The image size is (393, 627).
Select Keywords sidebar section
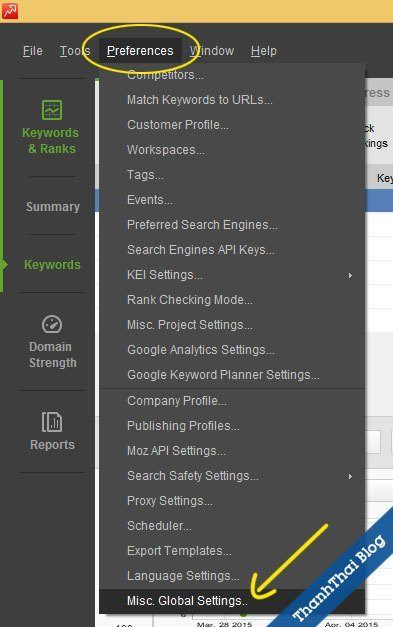point(52,265)
